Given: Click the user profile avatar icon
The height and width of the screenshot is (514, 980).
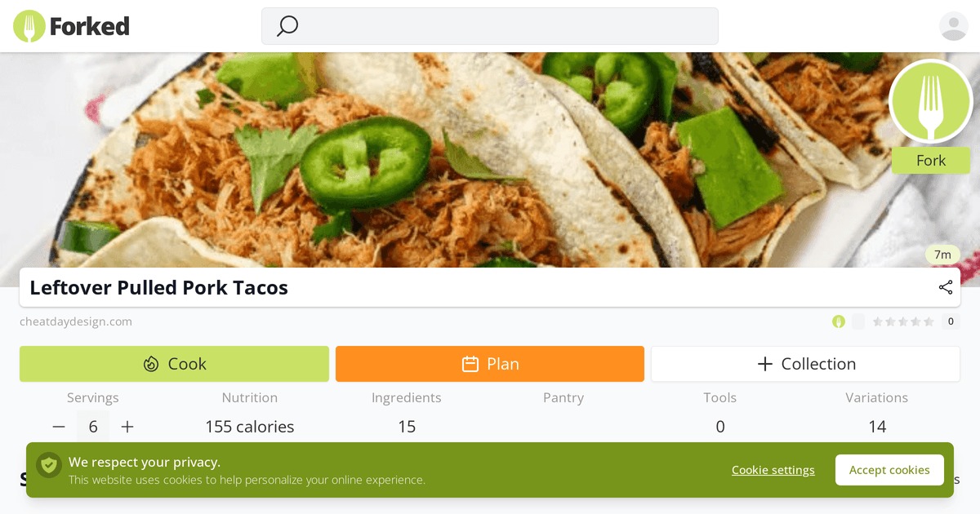Looking at the screenshot, I should pos(953,25).
